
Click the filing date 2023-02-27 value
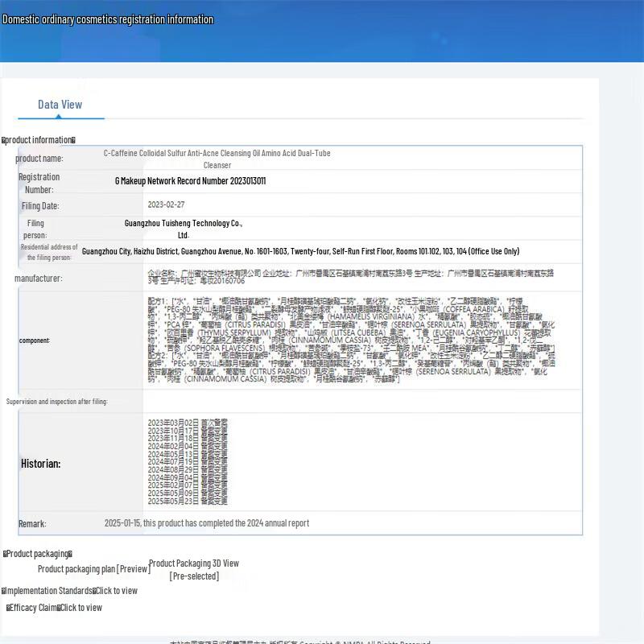(x=166, y=205)
